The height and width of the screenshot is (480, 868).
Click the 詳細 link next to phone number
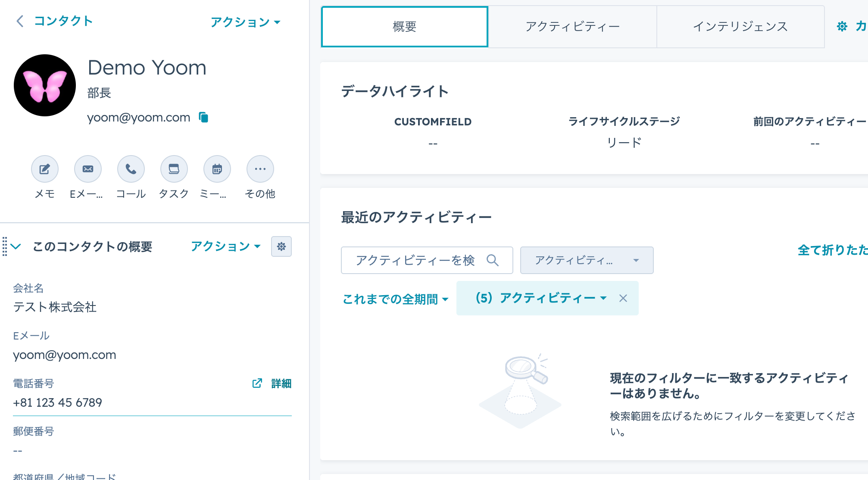point(281,383)
